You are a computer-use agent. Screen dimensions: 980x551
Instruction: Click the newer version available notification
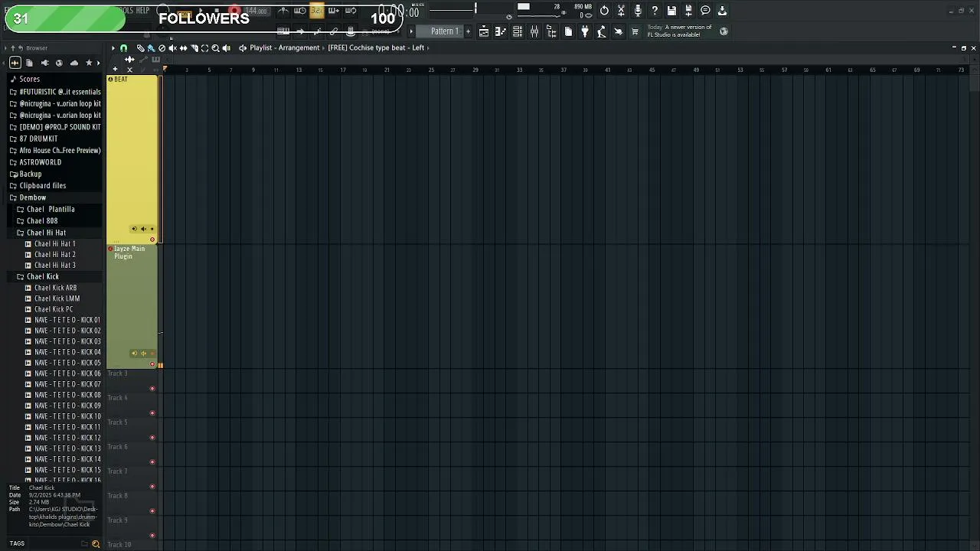pyautogui.click(x=680, y=31)
